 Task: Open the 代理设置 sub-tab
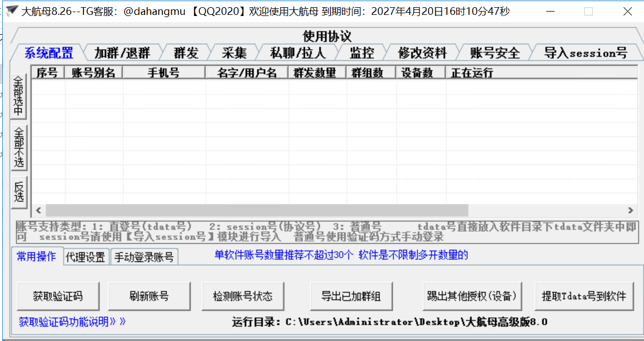pos(85,257)
